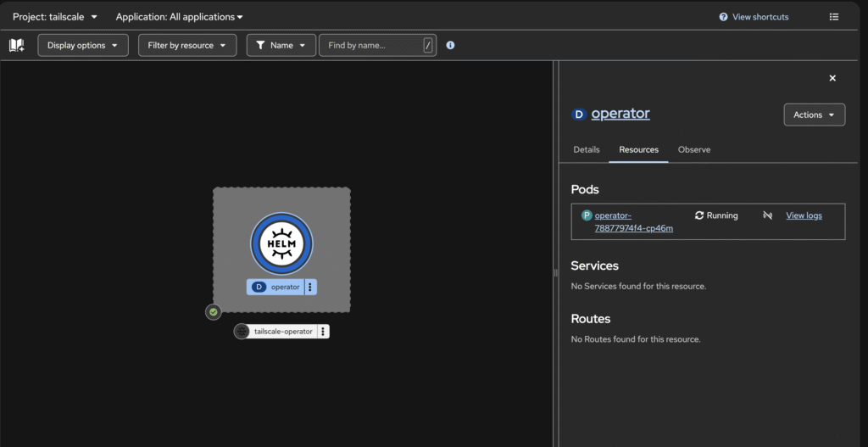Image resolution: width=868 pixels, height=447 pixels.
Task: Click the pod's crossed-out link icon
Action: pos(767,215)
